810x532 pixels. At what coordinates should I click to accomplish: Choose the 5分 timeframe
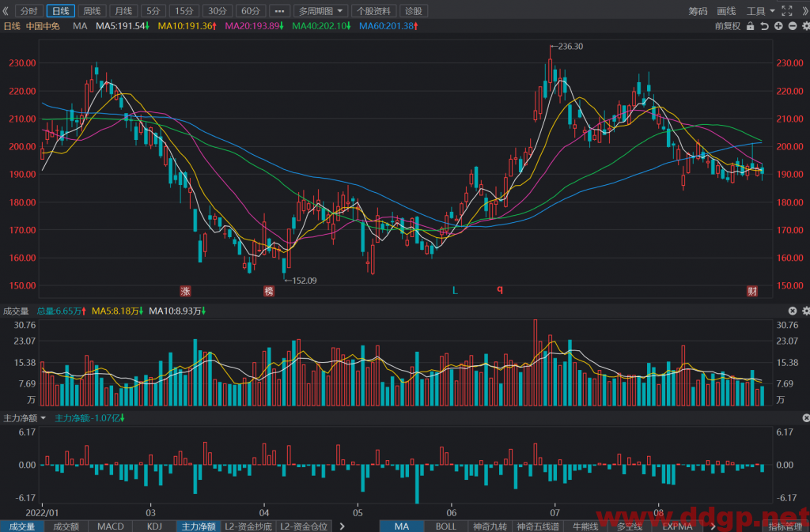click(x=153, y=11)
